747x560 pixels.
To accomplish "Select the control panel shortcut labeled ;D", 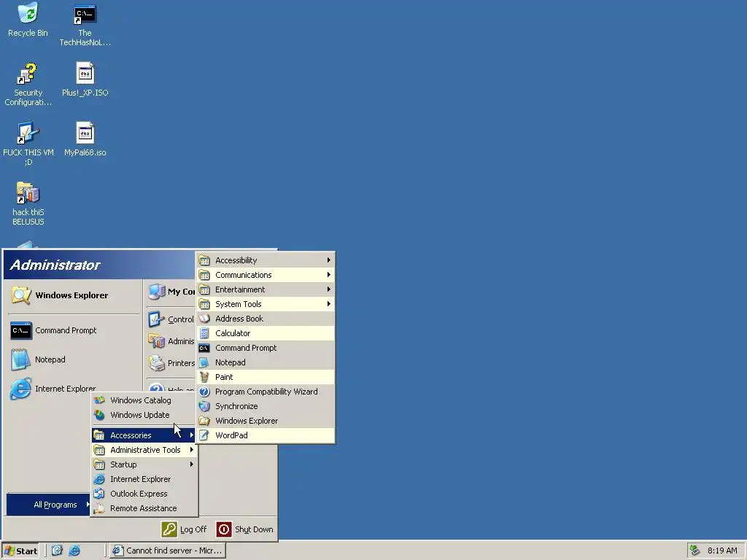I will pyautogui.click(x=28, y=144).
